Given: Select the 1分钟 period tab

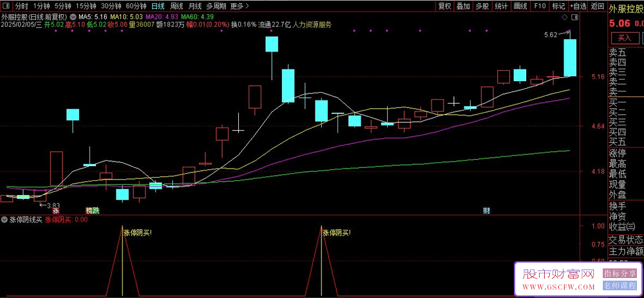Looking at the screenshot, I should [41, 6].
